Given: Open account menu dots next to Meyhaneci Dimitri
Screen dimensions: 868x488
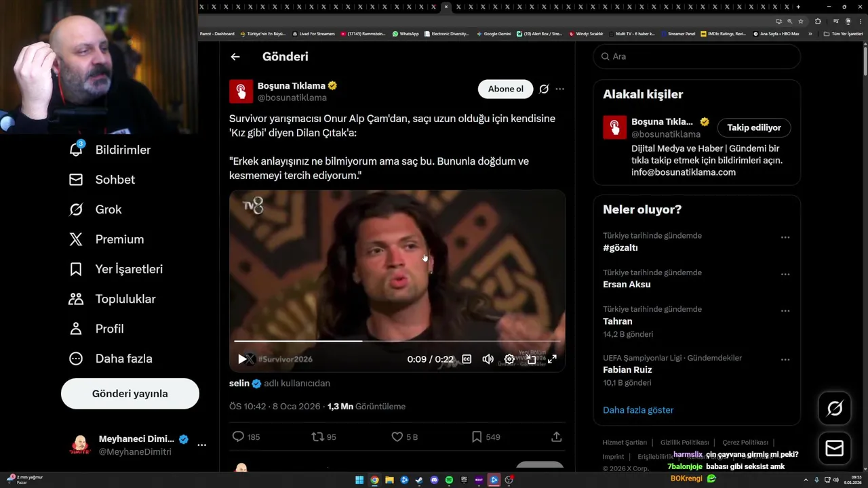Looking at the screenshot, I should coord(201,445).
